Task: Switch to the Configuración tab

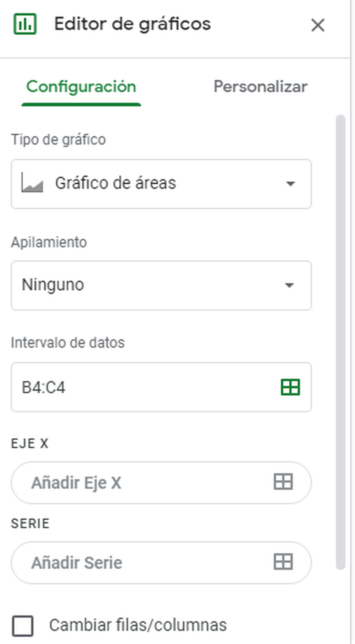Action: click(x=81, y=87)
